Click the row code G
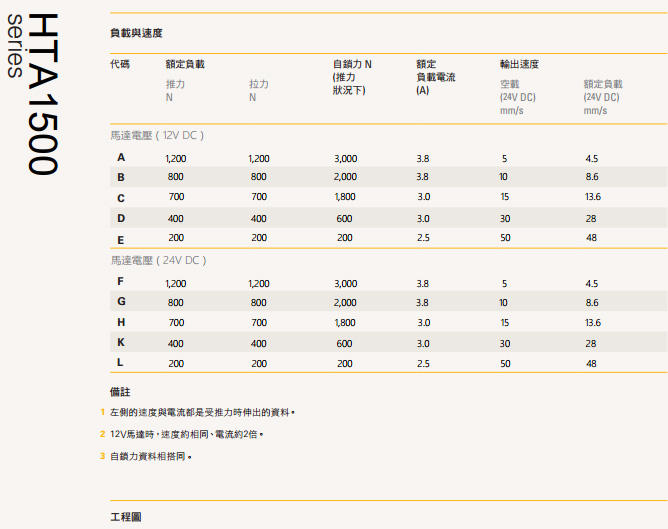Image resolution: width=668 pixels, height=529 pixels. (x=121, y=301)
